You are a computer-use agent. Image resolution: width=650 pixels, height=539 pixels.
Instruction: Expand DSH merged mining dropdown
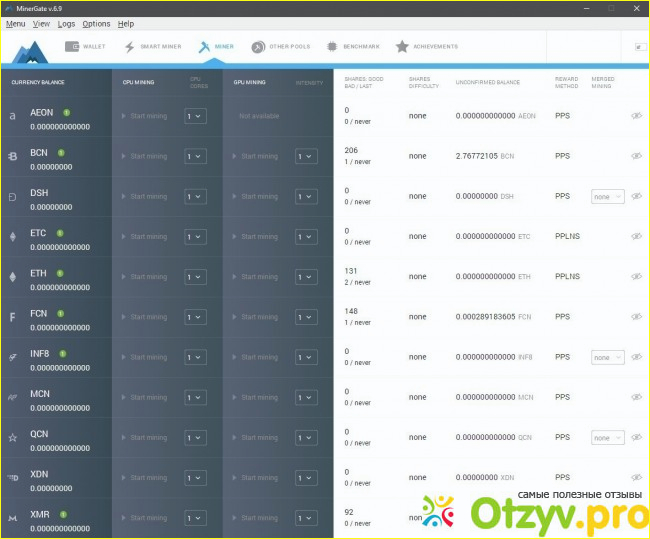point(607,196)
